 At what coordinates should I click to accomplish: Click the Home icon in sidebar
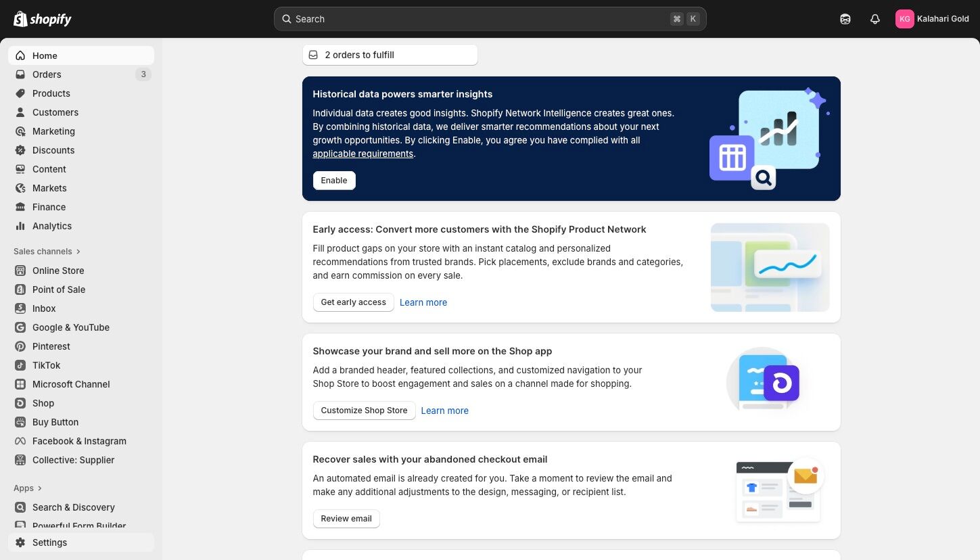pos(20,55)
